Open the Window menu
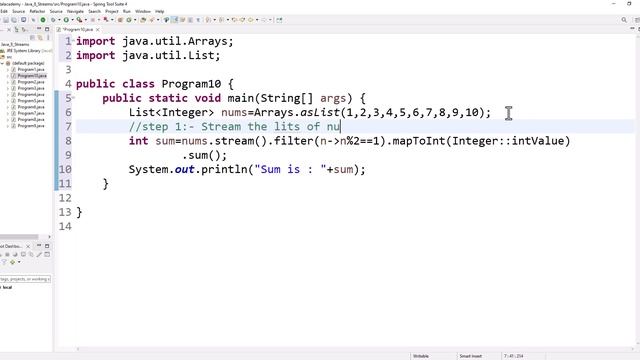 click(142, 11)
